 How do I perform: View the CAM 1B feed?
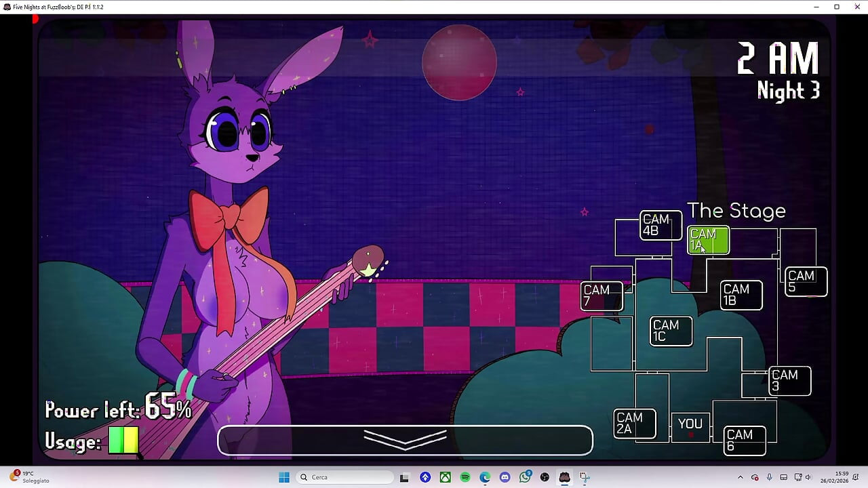(740, 294)
